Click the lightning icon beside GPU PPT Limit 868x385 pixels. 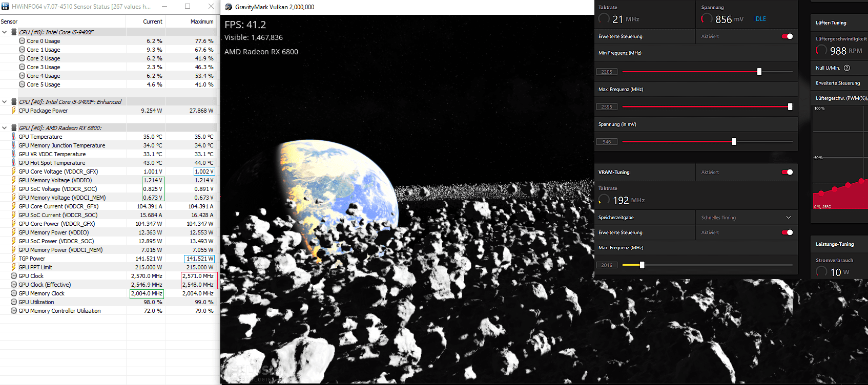pyautogui.click(x=14, y=267)
